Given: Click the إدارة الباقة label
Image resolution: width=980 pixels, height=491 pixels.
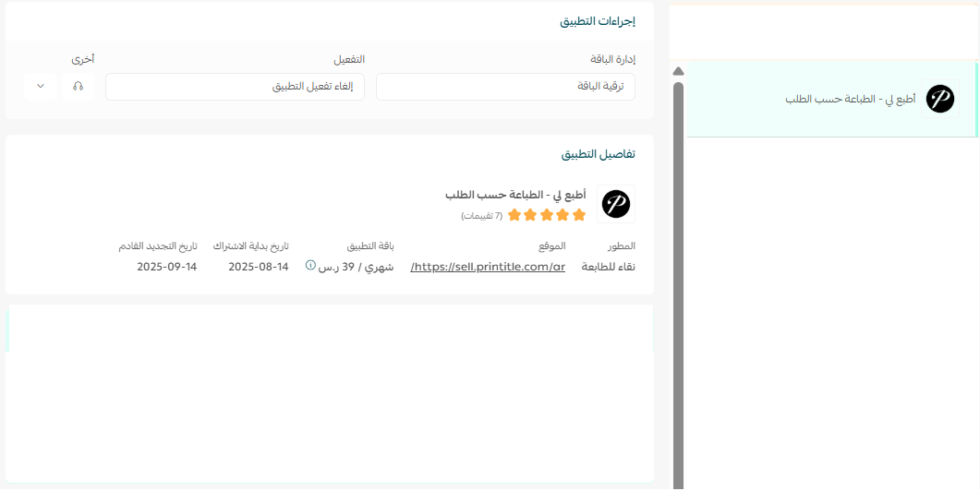Looking at the screenshot, I should coord(612,59).
